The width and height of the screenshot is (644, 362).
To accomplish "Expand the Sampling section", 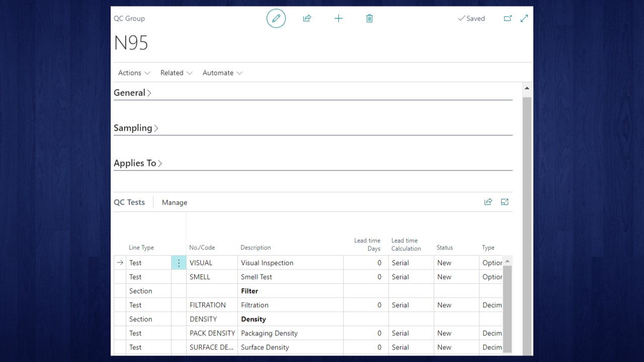I will pyautogui.click(x=136, y=128).
